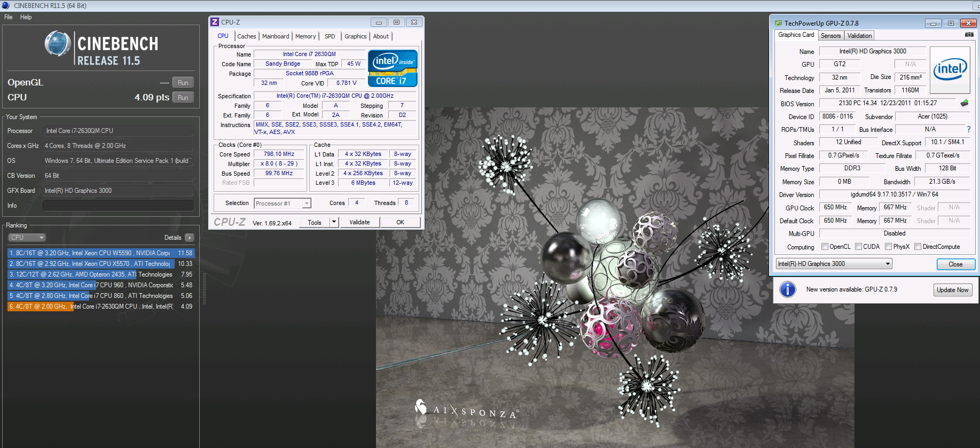Open the Processor #1 selection dropdown
Viewport: 980px width, 448px height.
click(x=283, y=203)
